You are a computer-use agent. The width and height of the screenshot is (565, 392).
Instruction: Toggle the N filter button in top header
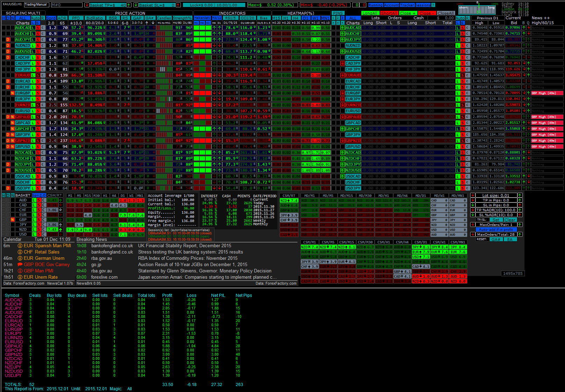[13, 18]
